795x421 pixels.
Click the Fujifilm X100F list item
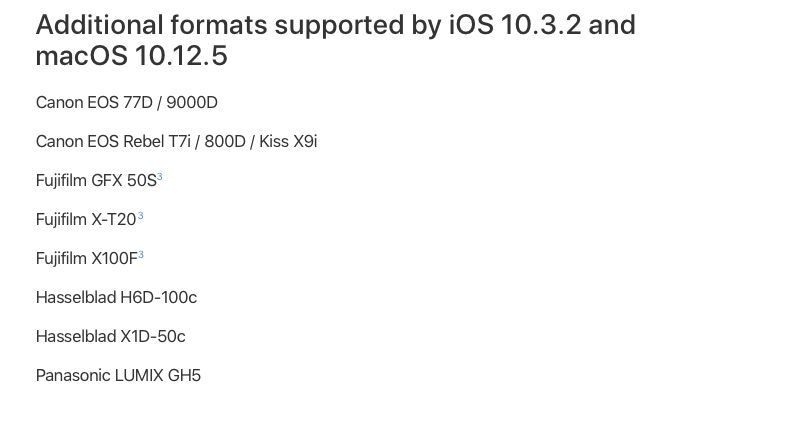click(x=87, y=259)
